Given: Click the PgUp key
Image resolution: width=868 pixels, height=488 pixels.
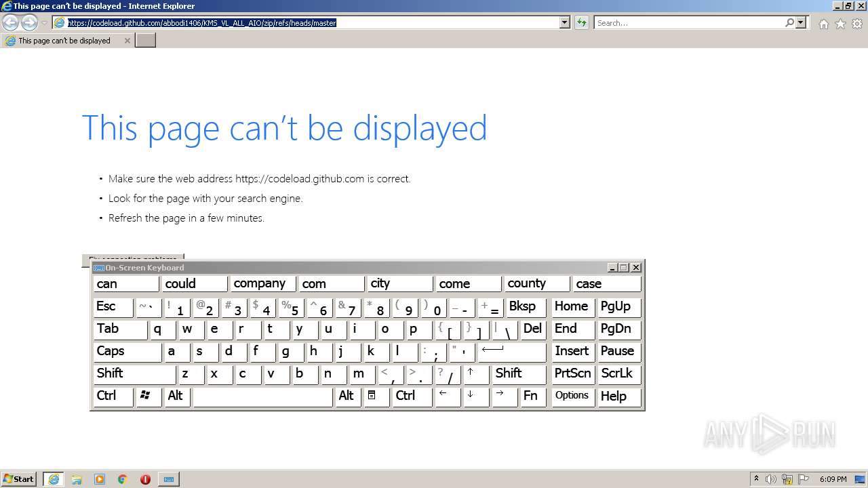Looking at the screenshot, I should [619, 307].
